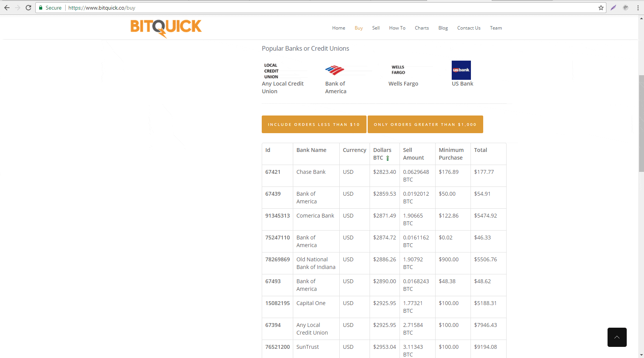Bookmark this page with the star
The height and width of the screenshot is (358, 644).
[x=601, y=8]
